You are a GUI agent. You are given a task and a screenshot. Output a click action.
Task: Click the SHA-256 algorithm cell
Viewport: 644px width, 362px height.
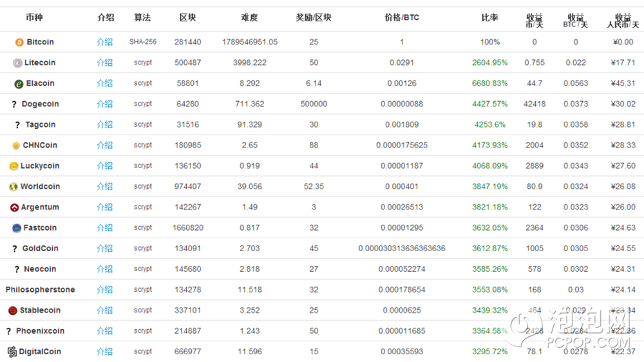(x=142, y=42)
